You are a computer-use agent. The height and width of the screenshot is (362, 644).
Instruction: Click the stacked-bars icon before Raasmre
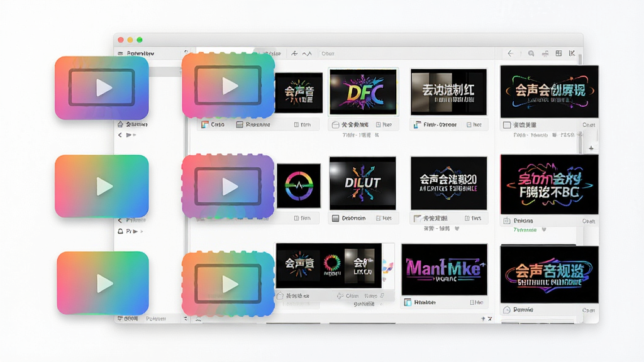click(x=240, y=124)
